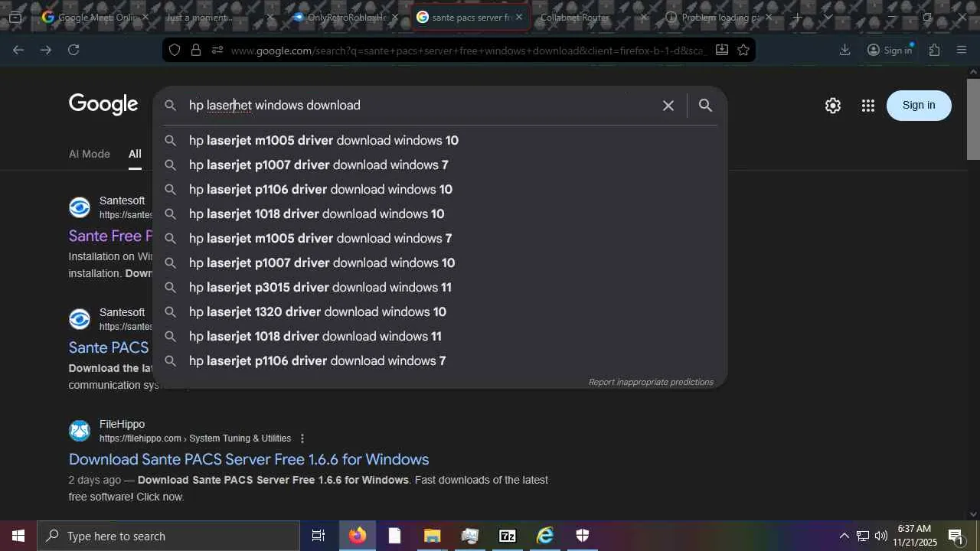Open site permissions icon in address bar

(217, 50)
